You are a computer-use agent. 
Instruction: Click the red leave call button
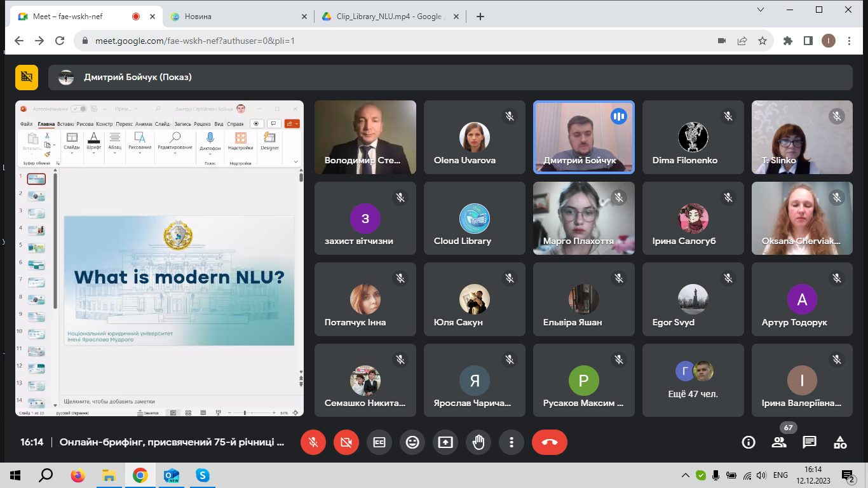pos(549,442)
